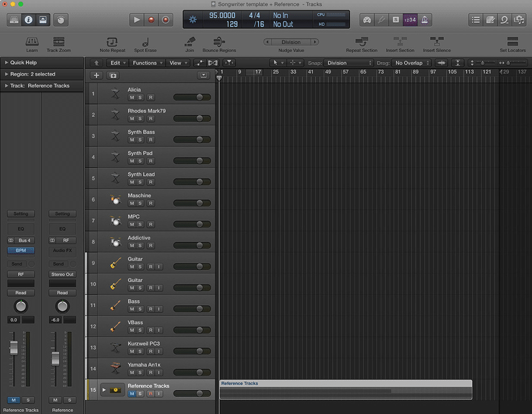Click the left strip Setting button
532x414 pixels.
click(20, 213)
